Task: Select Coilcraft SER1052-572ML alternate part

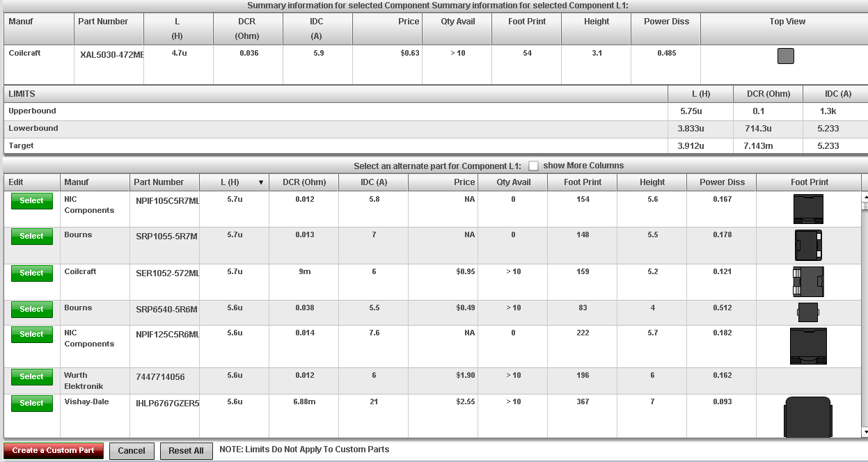Action: point(31,273)
